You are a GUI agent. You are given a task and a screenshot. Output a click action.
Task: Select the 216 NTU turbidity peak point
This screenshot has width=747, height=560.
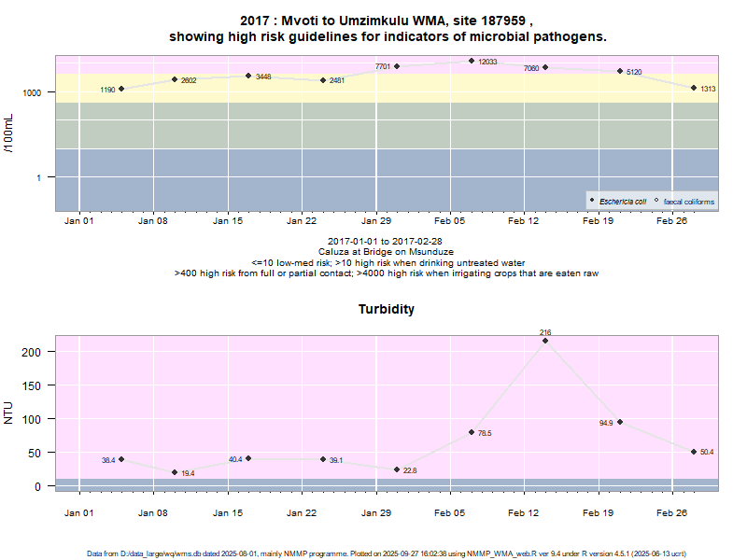pos(545,341)
